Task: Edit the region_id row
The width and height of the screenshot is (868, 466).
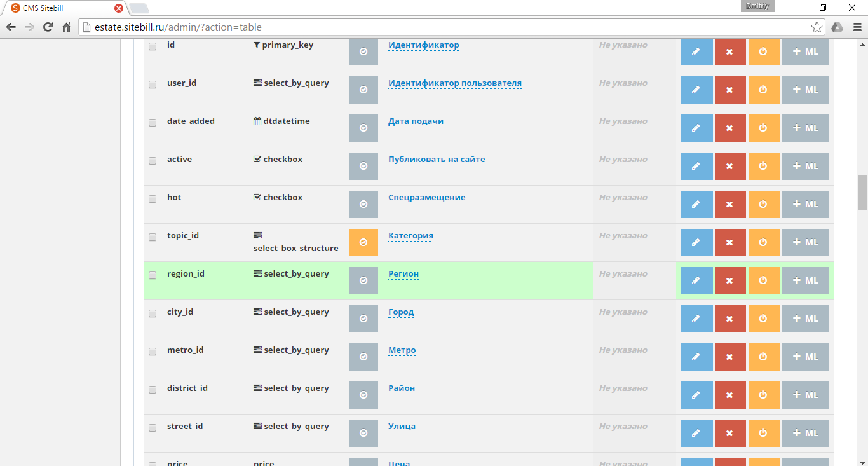Action: point(697,281)
